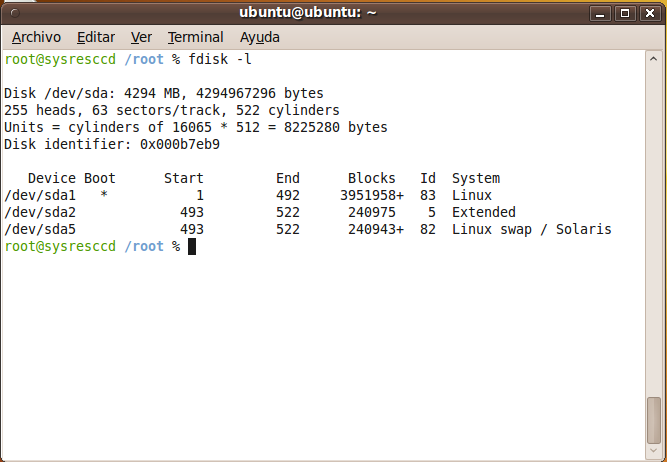Open the Ayuda menu
This screenshot has width=667, height=462.
pyautogui.click(x=259, y=37)
